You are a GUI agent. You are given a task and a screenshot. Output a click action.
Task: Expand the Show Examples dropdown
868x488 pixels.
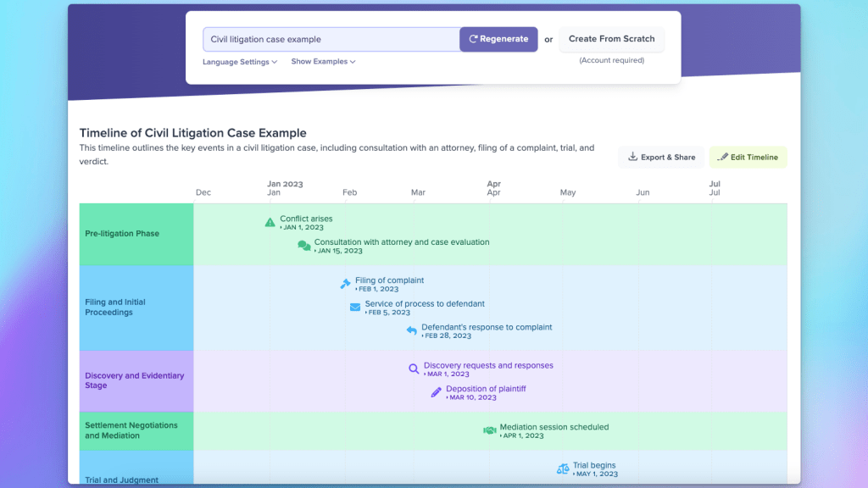tap(323, 62)
